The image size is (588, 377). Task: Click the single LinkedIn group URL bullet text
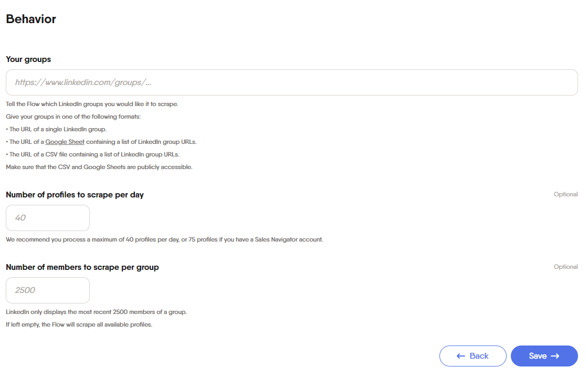pyautogui.click(x=56, y=129)
